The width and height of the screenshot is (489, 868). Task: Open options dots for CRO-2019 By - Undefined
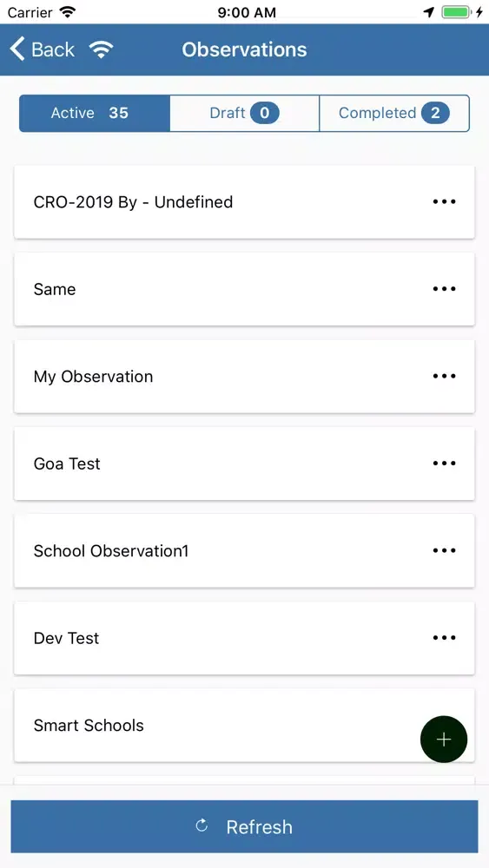(x=444, y=201)
